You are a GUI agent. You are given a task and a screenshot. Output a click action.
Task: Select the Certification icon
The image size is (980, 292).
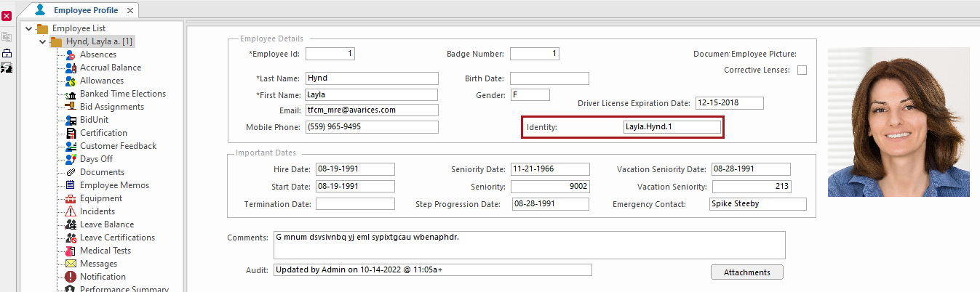tap(71, 133)
